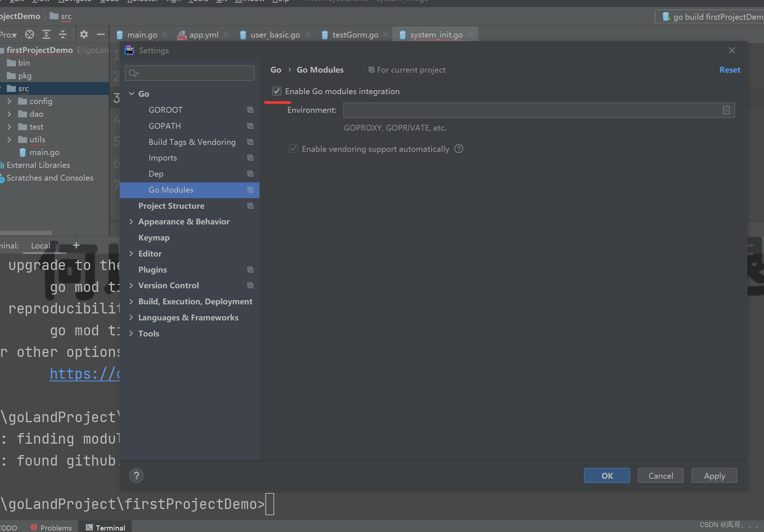Click the Go breadcrumb in settings header
The height and width of the screenshot is (532, 764).
click(276, 70)
